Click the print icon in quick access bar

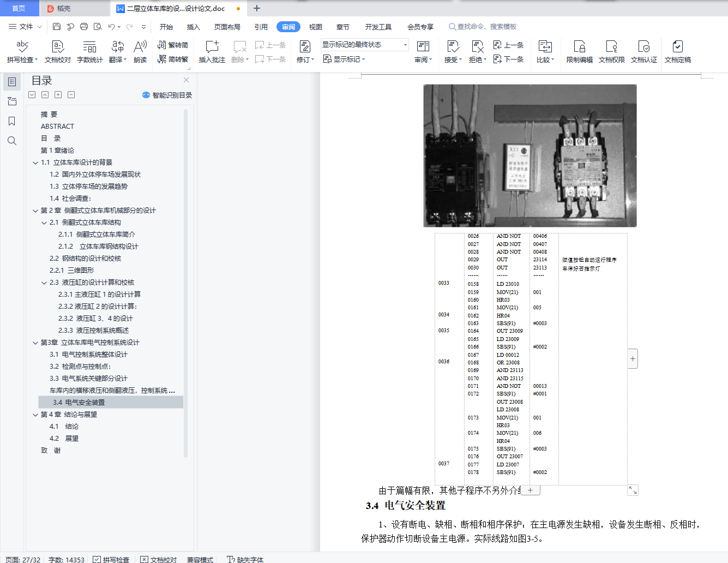84,27
